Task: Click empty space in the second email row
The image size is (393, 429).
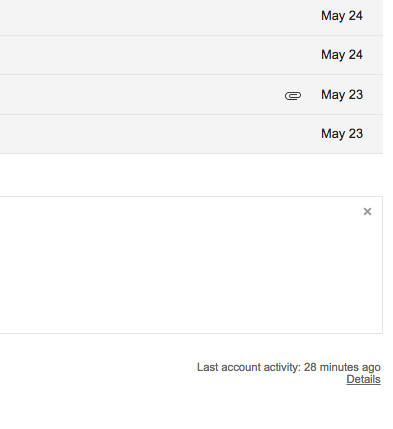Action: pos(157,55)
